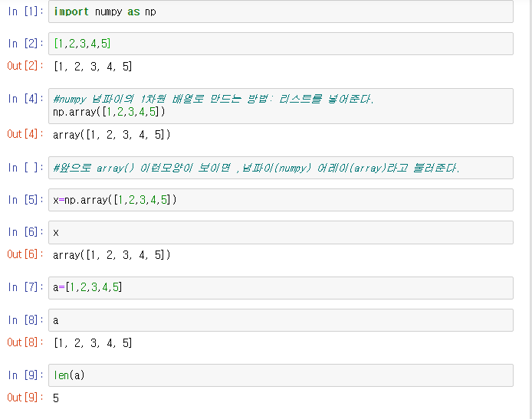Click the In [4] cell containing np.array([1,2,3,4,5])

[281, 106]
